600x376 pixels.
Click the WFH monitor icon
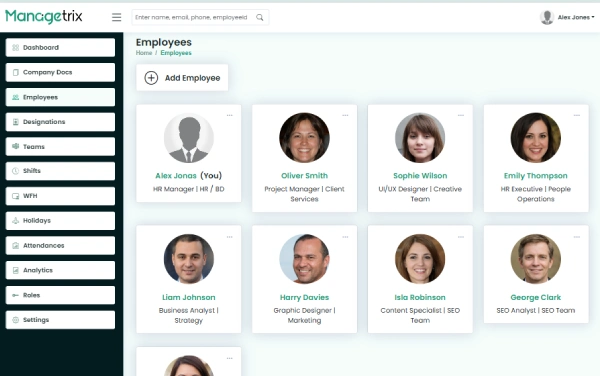(15, 196)
